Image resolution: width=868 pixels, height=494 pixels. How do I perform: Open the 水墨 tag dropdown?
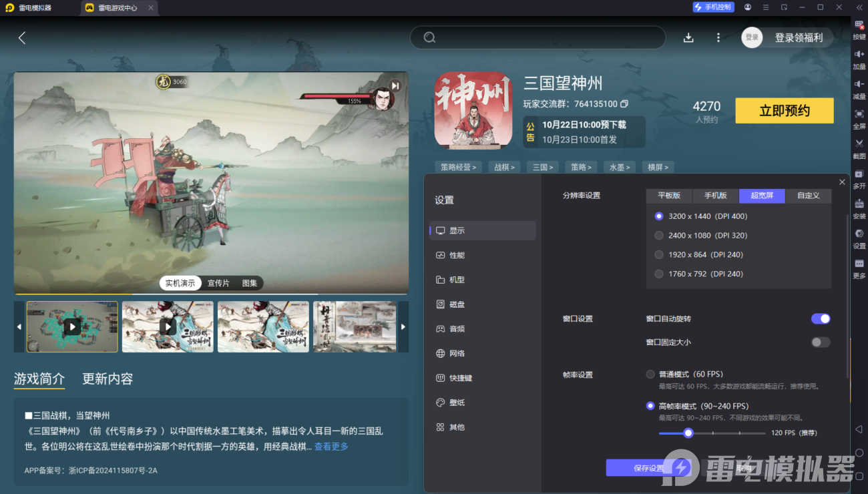click(620, 167)
